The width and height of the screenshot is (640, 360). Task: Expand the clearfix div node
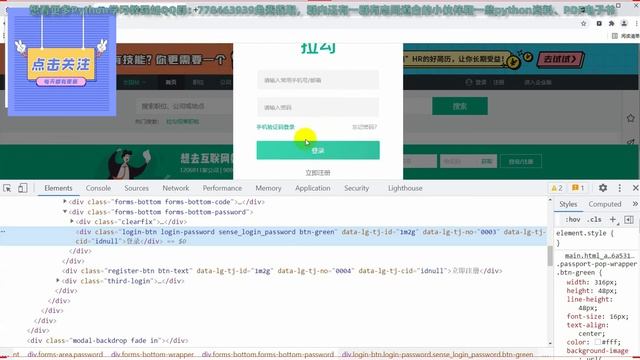click(x=72, y=222)
